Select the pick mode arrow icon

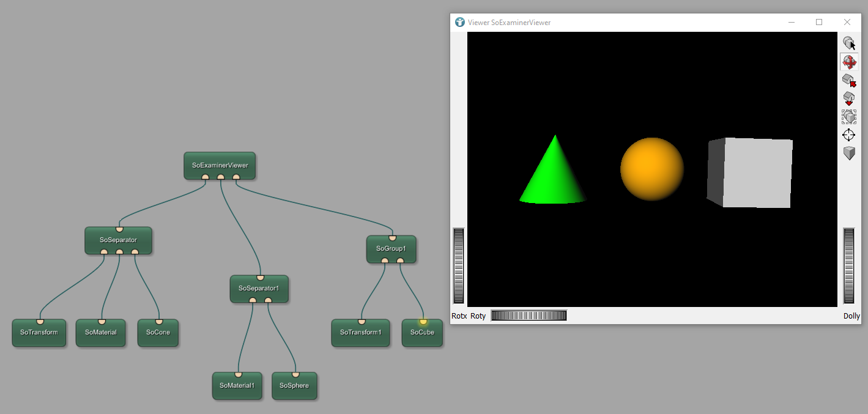click(849, 43)
